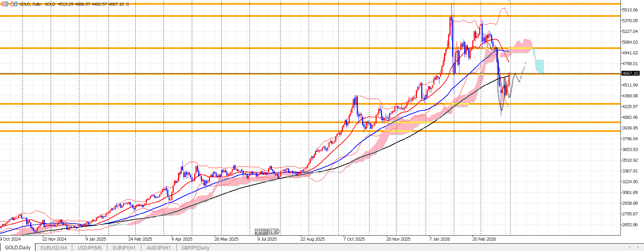
Task: Click the 9 Apr 2025 date label
Action: 182,239
